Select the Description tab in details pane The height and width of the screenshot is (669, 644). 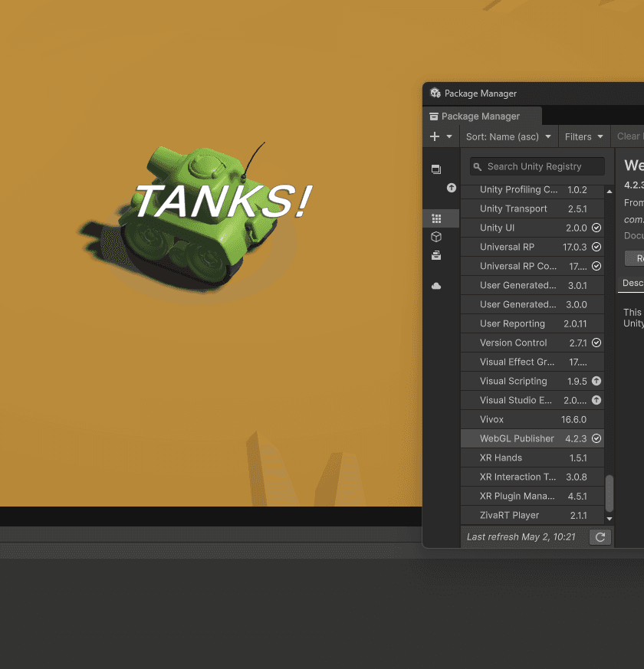click(632, 283)
